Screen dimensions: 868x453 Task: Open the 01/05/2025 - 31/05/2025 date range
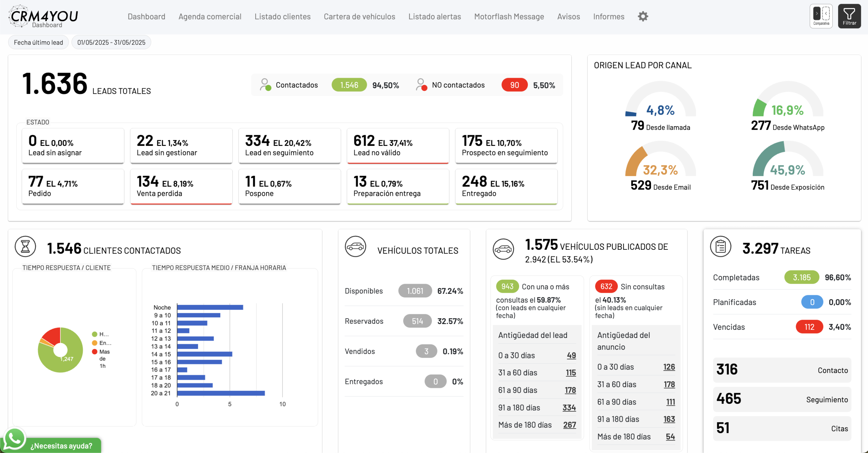pyautogui.click(x=111, y=42)
